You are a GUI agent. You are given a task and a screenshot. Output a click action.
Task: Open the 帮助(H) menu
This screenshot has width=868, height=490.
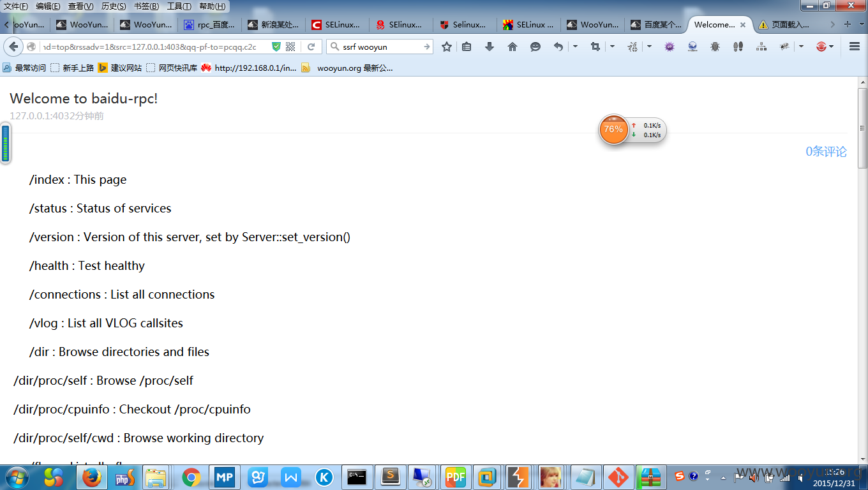click(212, 6)
